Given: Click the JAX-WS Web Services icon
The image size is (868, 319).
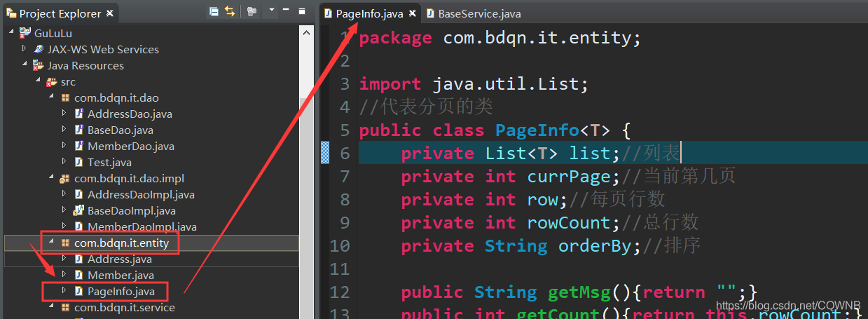Looking at the screenshot, I should pos(38,49).
